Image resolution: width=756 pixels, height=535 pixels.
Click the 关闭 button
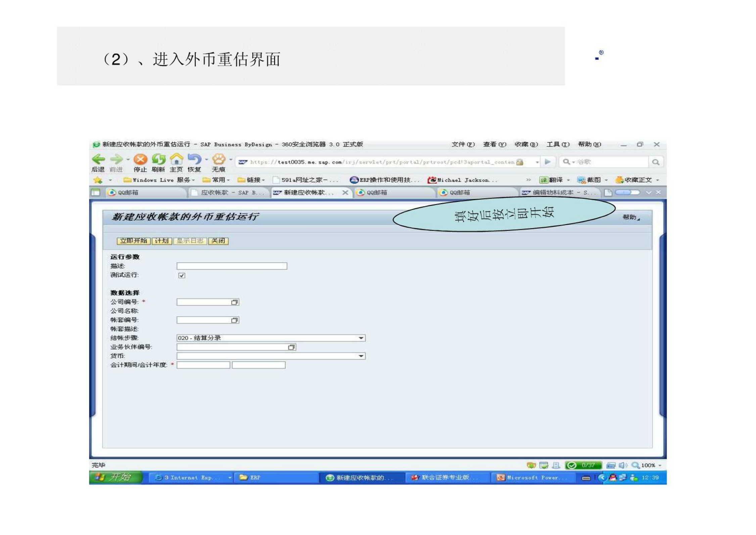click(218, 241)
